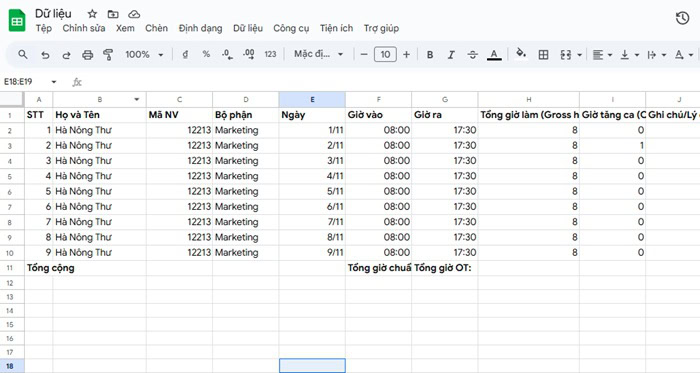Image resolution: width=700 pixels, height=373 pixels.
Task: Click the undo arrow icon
Action: pos(45,55)
